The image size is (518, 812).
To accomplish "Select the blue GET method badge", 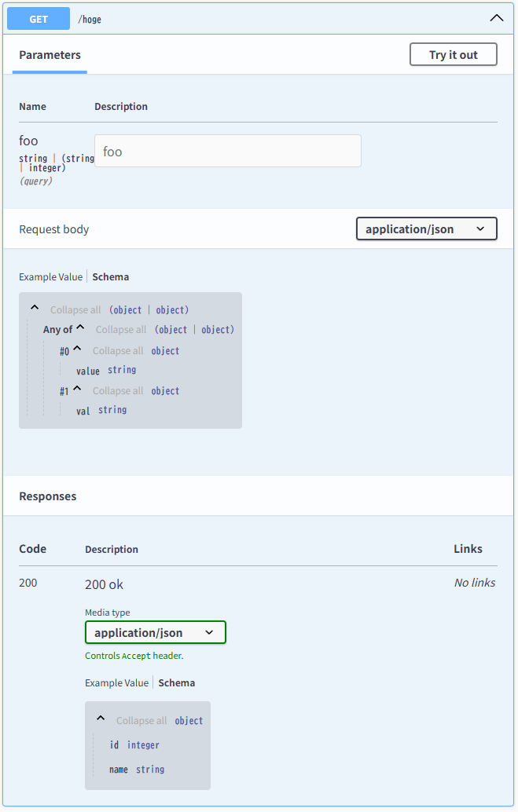I will [x=38, y=18].
